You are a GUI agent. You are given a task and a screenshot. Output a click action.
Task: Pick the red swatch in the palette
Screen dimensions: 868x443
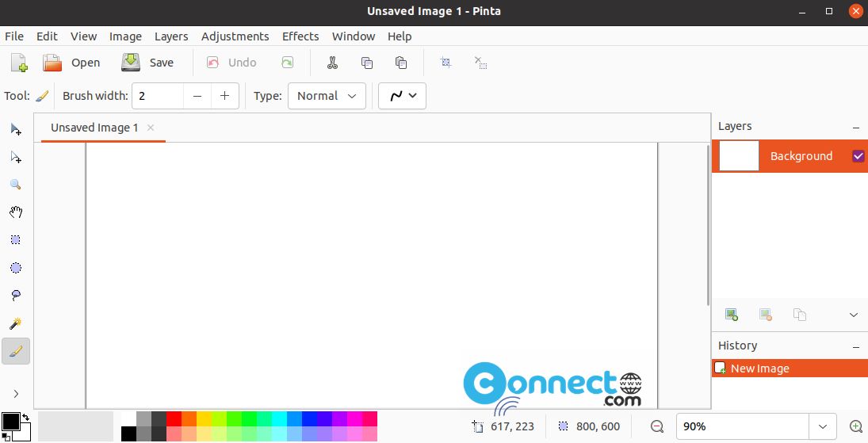174,418
